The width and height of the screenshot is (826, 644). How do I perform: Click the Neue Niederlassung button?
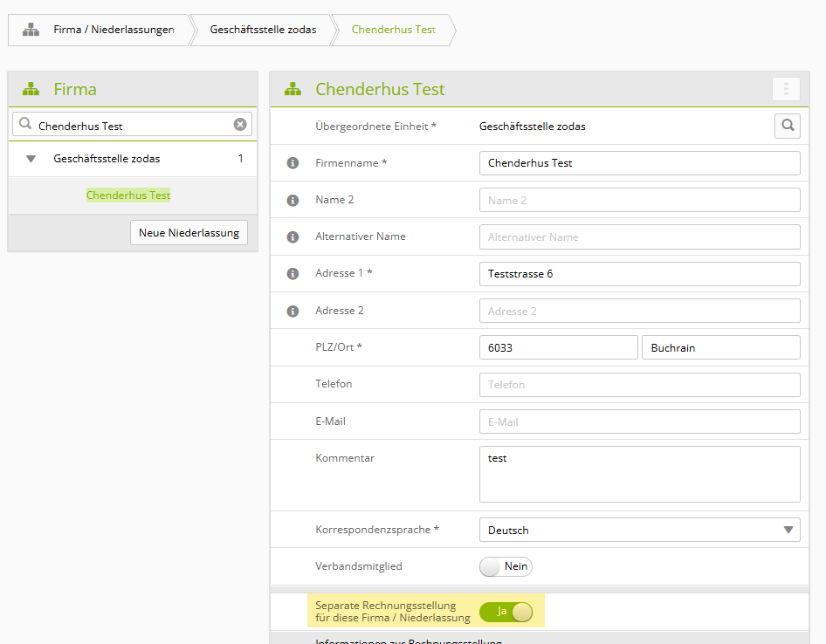click(189, 233)
